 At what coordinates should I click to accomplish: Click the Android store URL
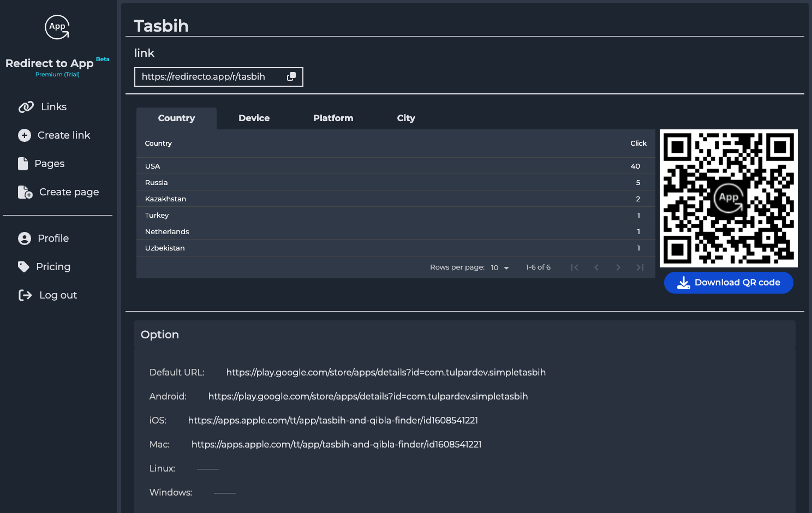pos(368,396)
